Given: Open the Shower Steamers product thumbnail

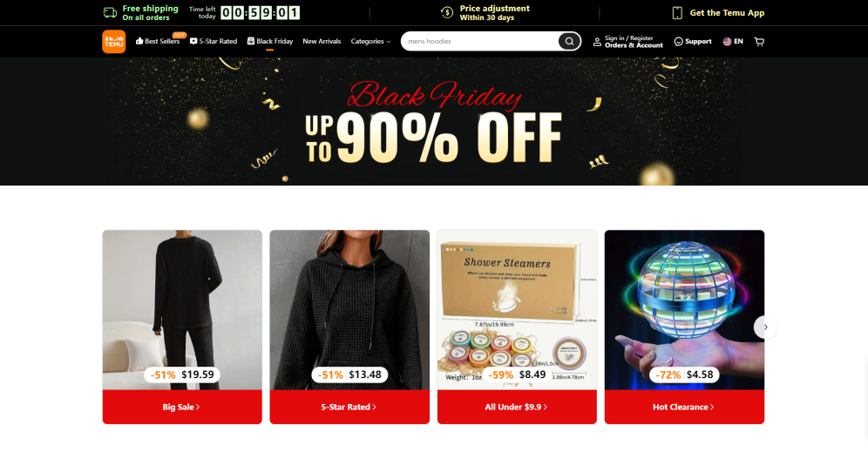Looking at the screenshot, I should point(517,310).
